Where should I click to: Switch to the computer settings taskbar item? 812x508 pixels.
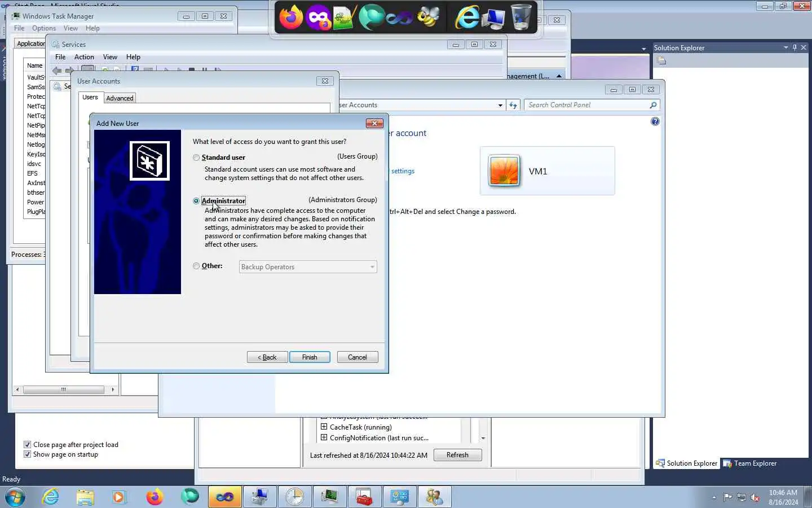click(260, 497)
